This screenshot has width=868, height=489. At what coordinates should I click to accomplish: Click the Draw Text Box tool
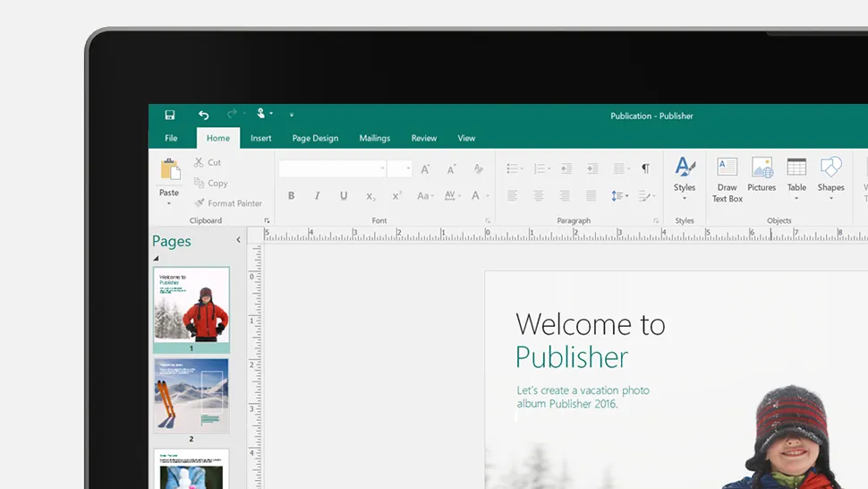click(x=728, y=179)
